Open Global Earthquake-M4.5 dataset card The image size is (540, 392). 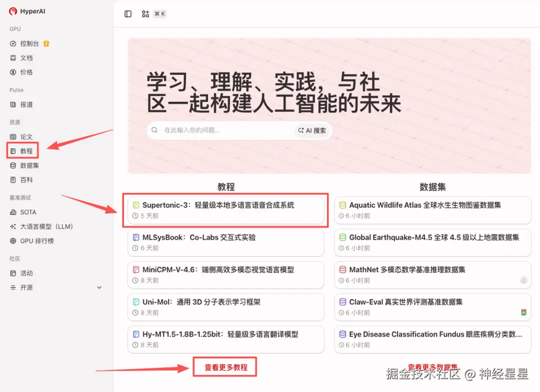[x=432, y=242]
